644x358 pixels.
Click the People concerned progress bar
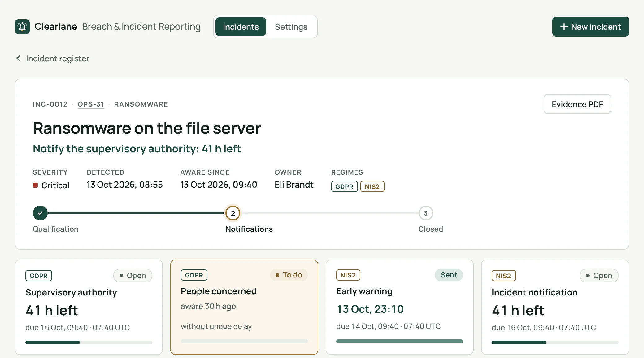click(x=244, y=341)
